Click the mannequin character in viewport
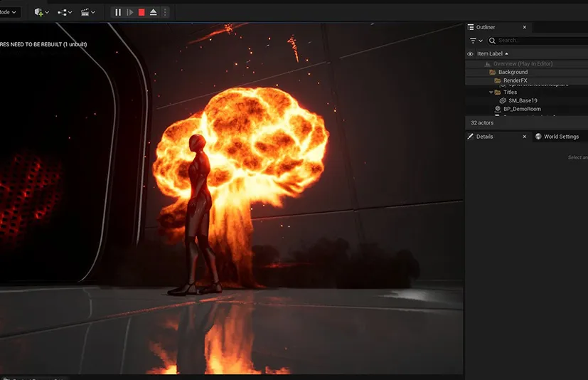The height and width of the screenshot is (380, 588). click(199, 214)
